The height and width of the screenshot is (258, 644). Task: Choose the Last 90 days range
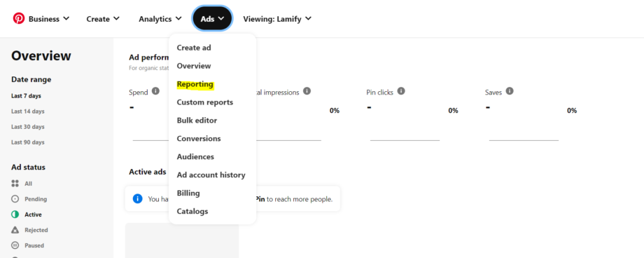pos(28,142)
